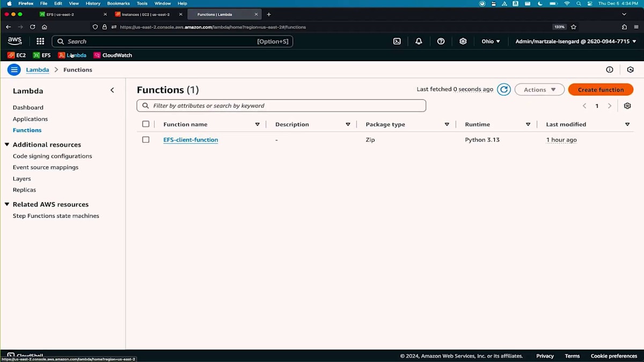The image size is (644, 362).
Task: Open table preferences gear icon
Action: click(x=627, y=106)
